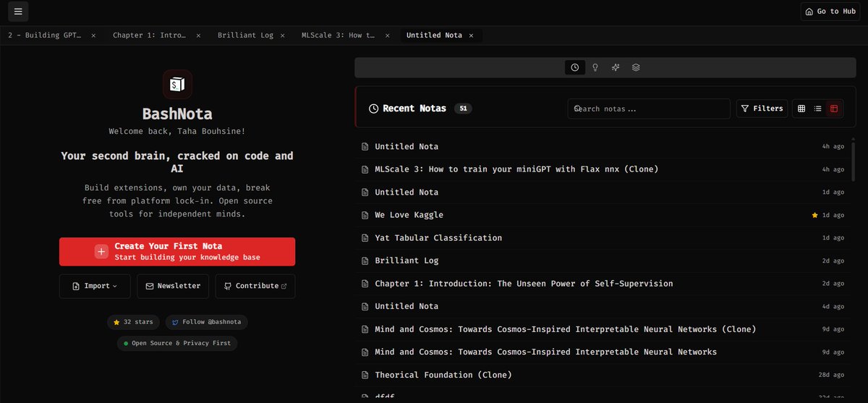Click the Recent Notas heading
Viewport: 868px width, 403px height.
click(x=414, y=109)
